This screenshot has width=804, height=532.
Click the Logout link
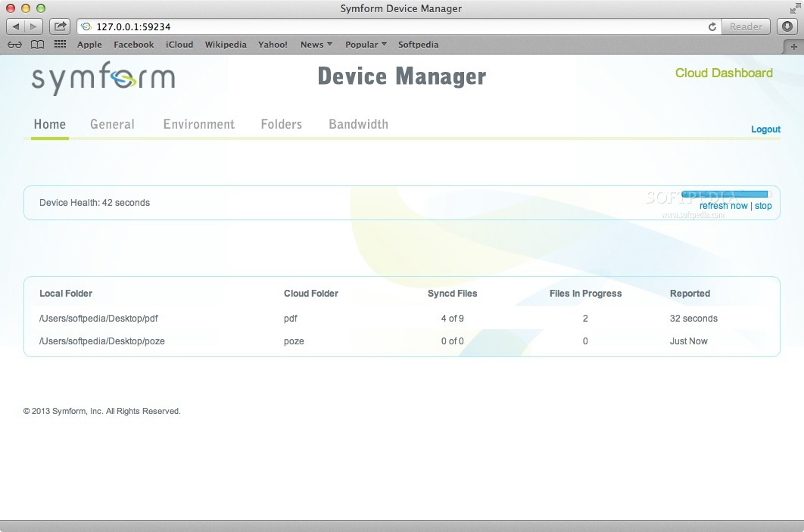click(765, 129)
